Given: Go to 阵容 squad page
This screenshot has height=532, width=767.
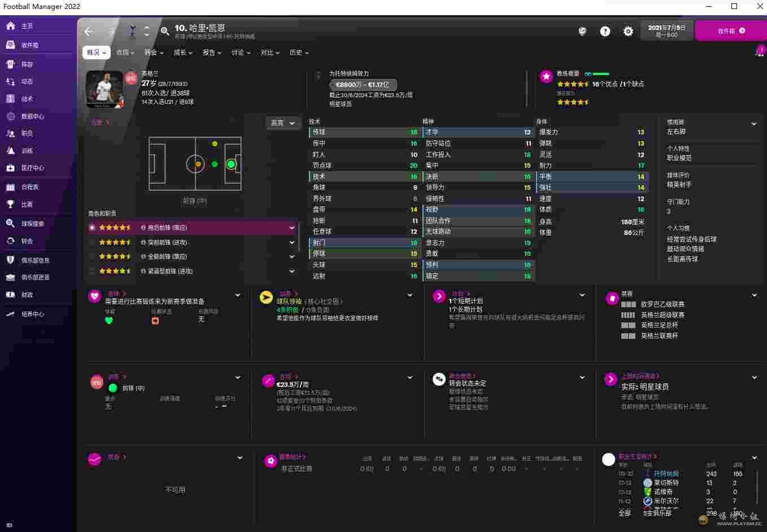Looking at the screenshot, I should (27, 64).
